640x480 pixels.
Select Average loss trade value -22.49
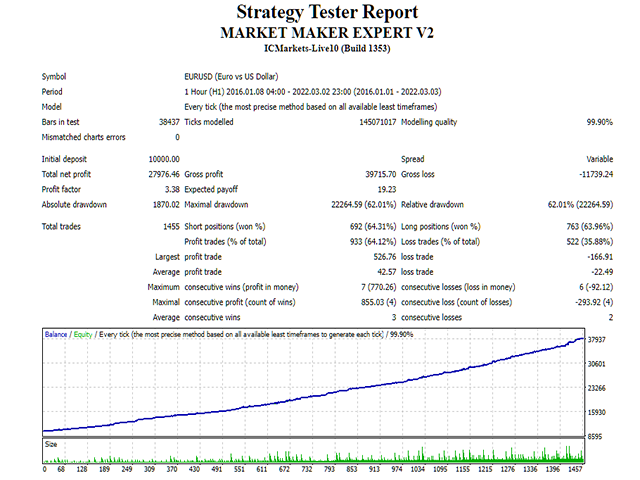coord(602,272)
